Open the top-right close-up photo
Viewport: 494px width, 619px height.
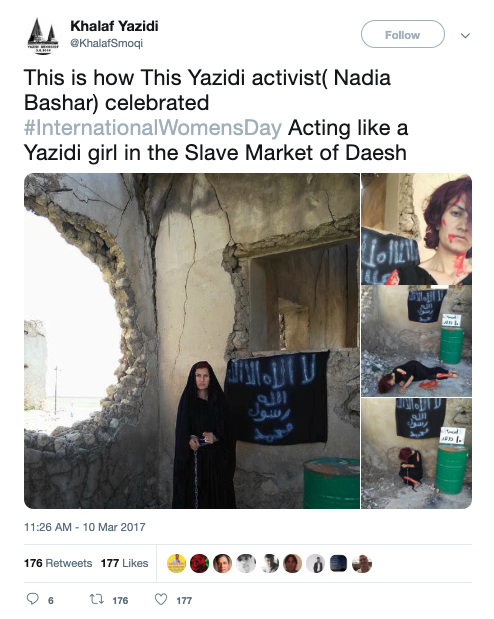pos(417,229)
